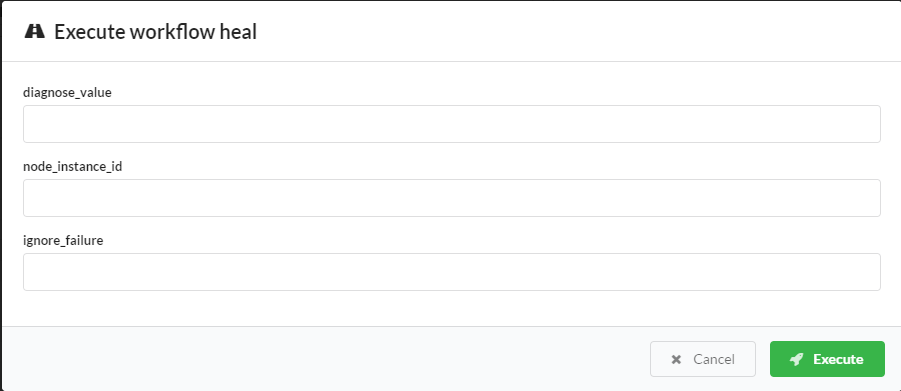Cancel the heal workflow dialog
Viewport: 901px width, 391px height.
click(703, 359)
